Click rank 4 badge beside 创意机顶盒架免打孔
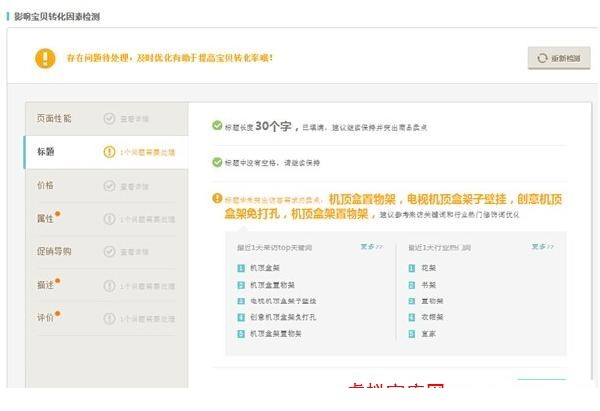Screen dimensions: 600x411 [x=241, y=317]
